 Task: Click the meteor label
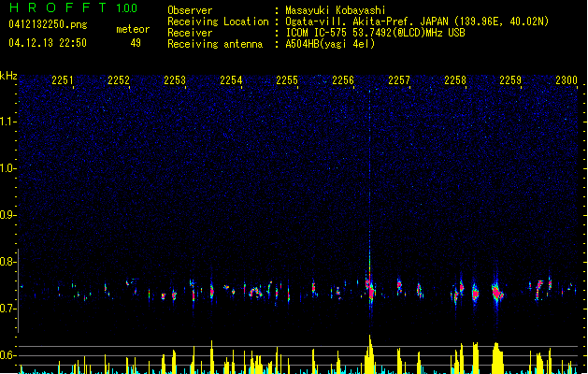(x=133, y=29)
